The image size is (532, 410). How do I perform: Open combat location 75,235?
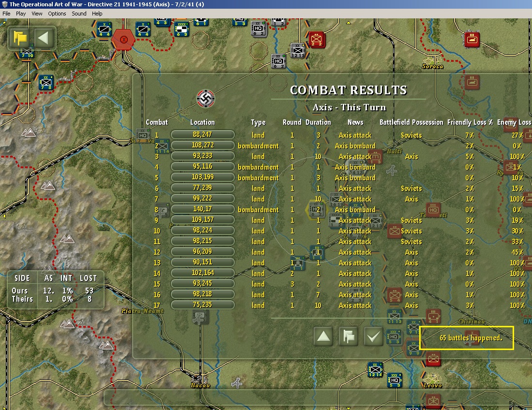(202, 305)
